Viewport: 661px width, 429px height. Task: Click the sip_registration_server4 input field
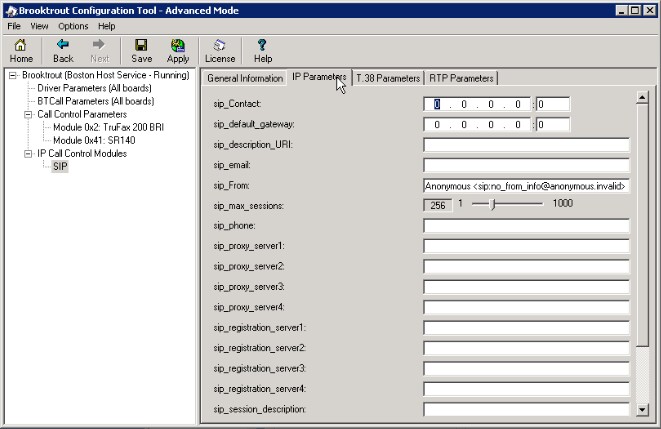click(x=526, y=389)
